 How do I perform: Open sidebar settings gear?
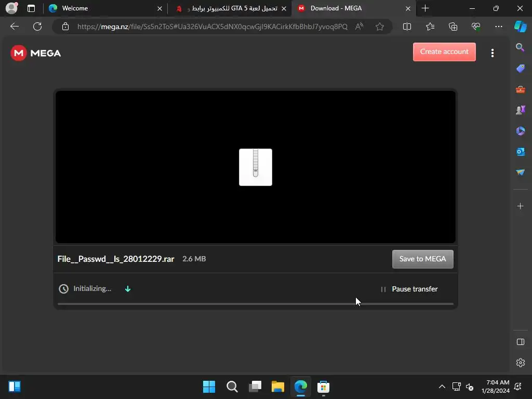pos(520,362)
